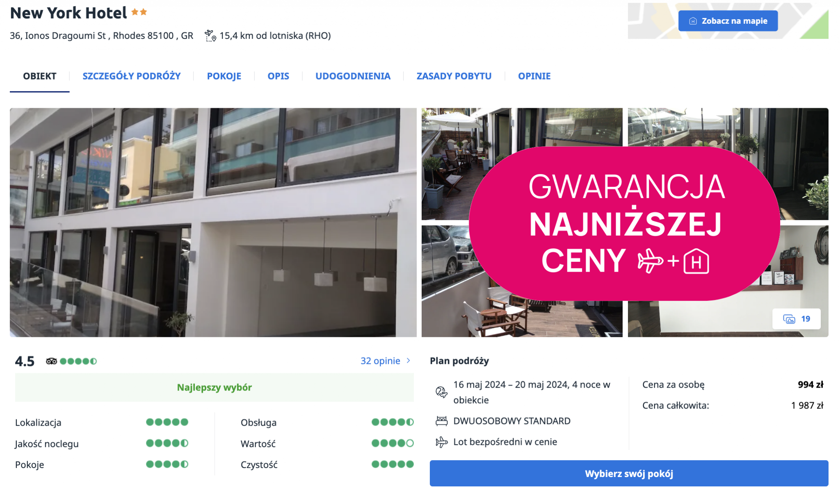Screen dimensions: 840x504
Task: Click the 994 zł per person price
Action: click(810, 384)
